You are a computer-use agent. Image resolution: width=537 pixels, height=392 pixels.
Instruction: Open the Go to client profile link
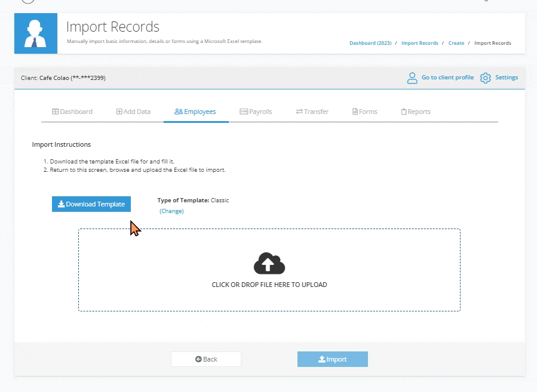click(447, 78)
